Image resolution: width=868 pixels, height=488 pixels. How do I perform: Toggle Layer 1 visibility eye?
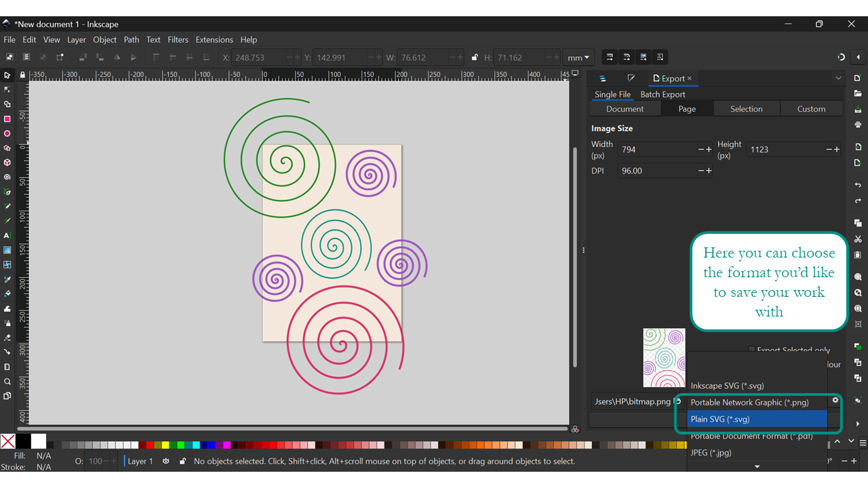point(166,461)
